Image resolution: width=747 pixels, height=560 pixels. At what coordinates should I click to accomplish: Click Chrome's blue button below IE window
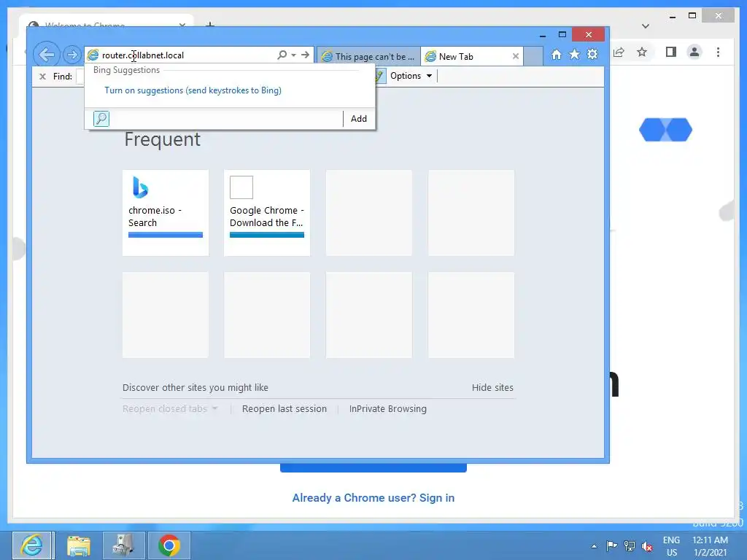click(x=373, y=468)
